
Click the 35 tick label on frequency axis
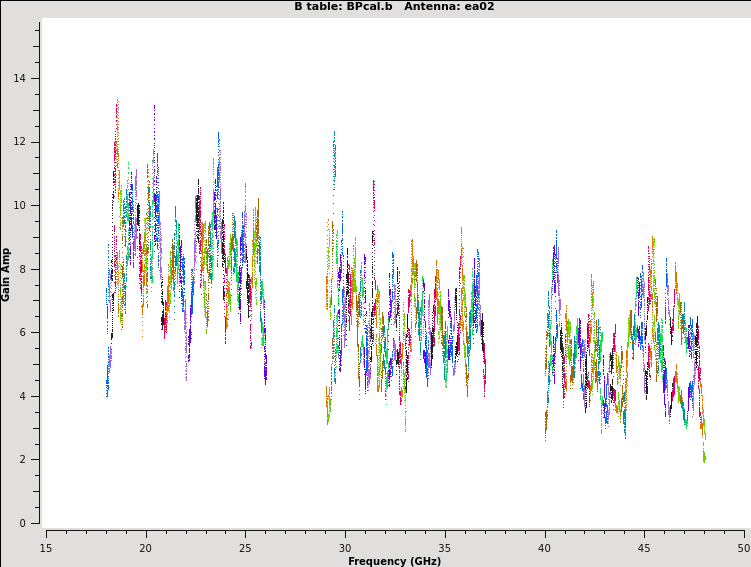tap(445, 548)
